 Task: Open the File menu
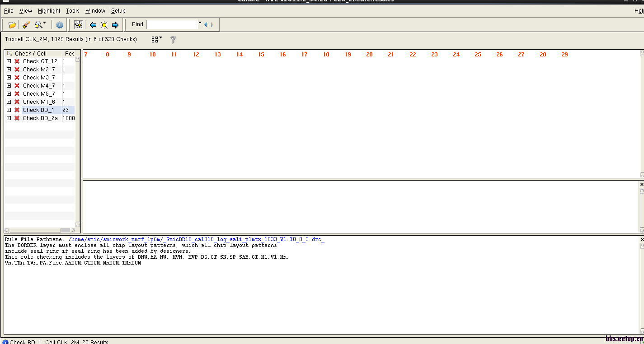9,10
